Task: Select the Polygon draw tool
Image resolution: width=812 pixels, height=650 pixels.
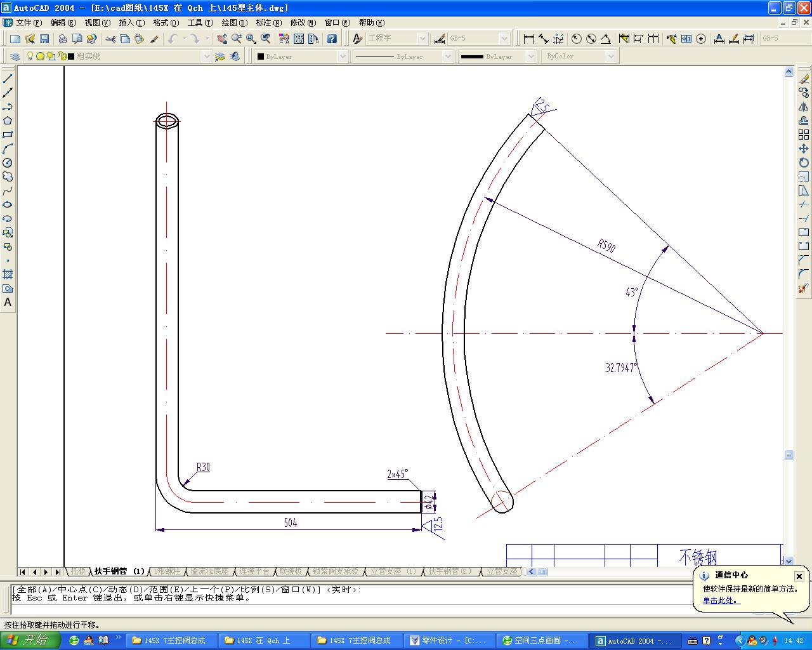Action: [8, 121]
